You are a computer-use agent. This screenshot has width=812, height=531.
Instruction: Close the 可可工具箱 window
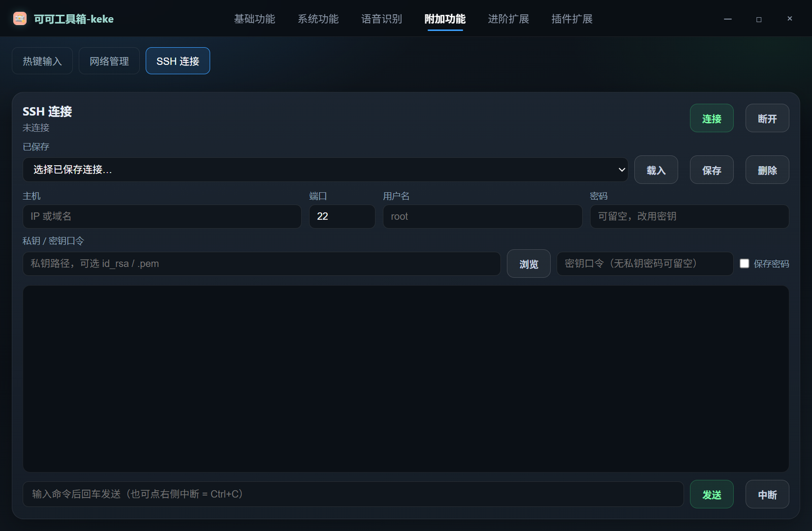click(x=790, y=19)
